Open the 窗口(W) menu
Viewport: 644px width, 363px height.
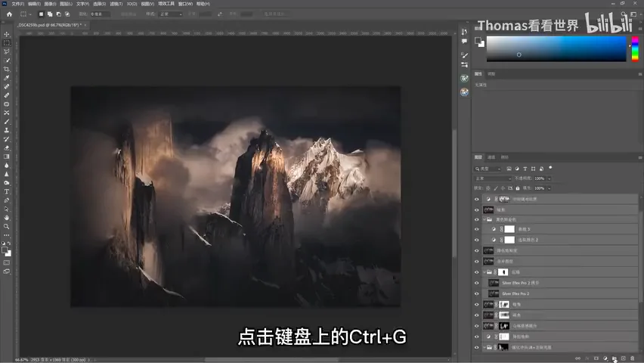point(185,4)
